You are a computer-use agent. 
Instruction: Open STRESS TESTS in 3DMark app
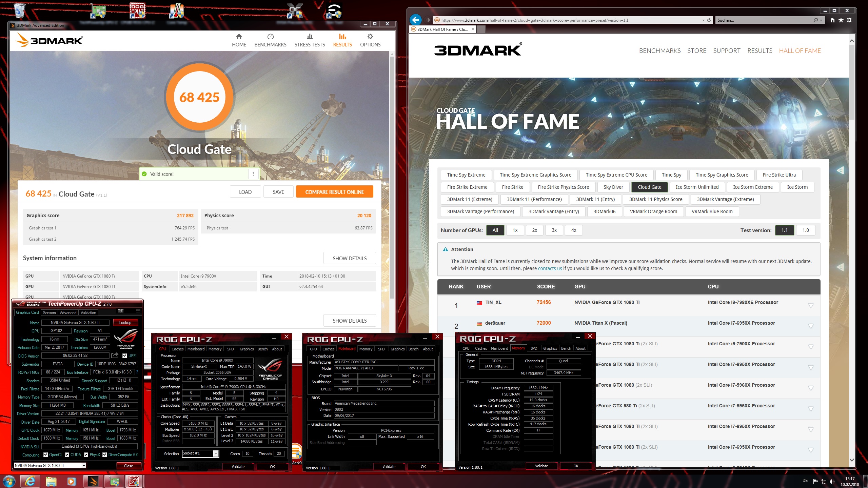[310, 40]
